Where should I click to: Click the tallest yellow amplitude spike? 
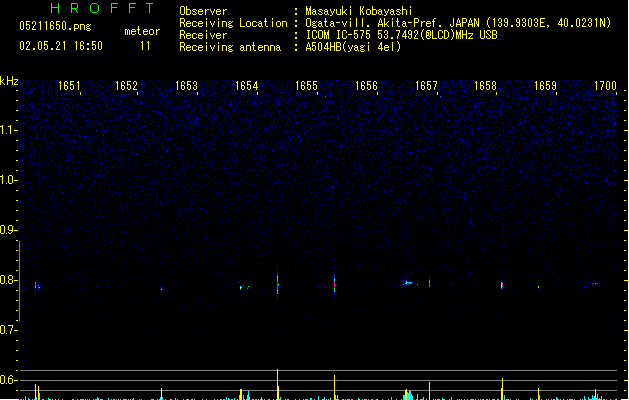(278, 384)
